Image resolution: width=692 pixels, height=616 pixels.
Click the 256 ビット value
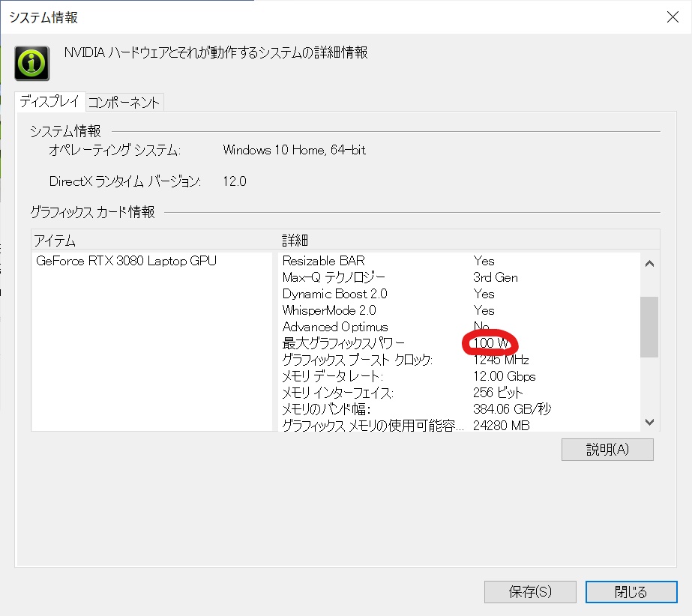coord(498,392)
